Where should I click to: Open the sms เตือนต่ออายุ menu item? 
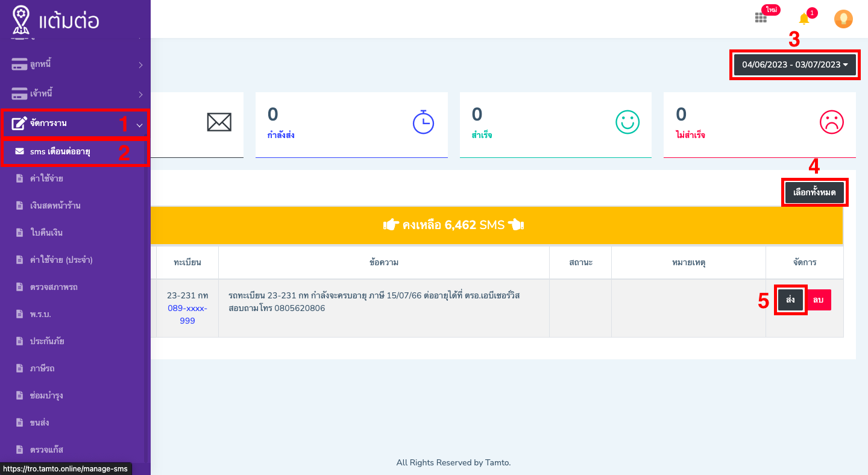coord(74,151)
